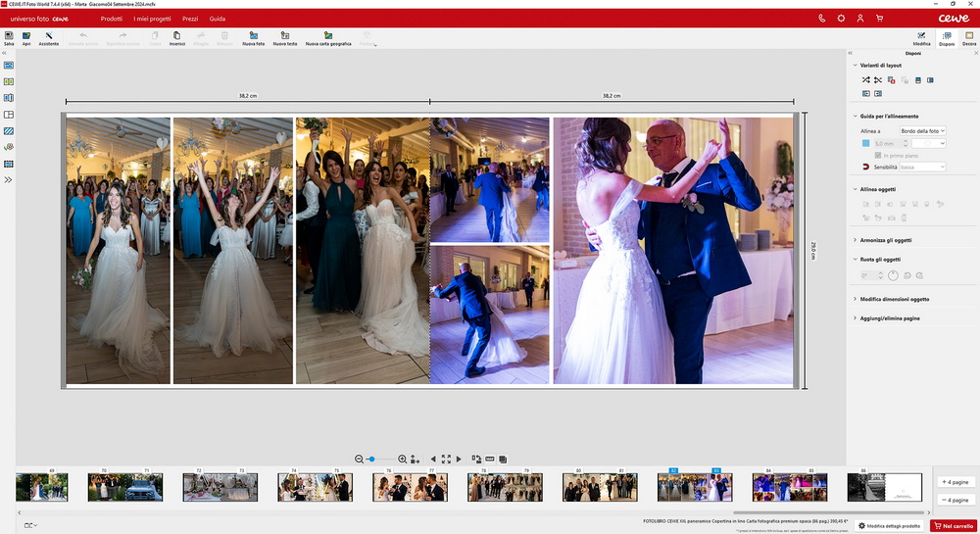Expand 'Aggiungi/elimina pagine' section
This screenshot has width=980, height=534.
click(x=855, y=318)
